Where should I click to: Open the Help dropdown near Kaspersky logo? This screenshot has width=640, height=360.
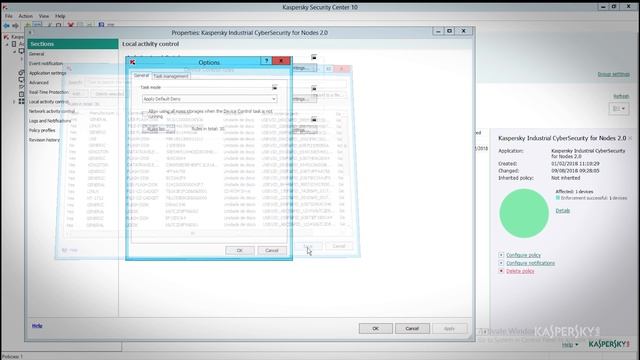(x=570, y=345)
